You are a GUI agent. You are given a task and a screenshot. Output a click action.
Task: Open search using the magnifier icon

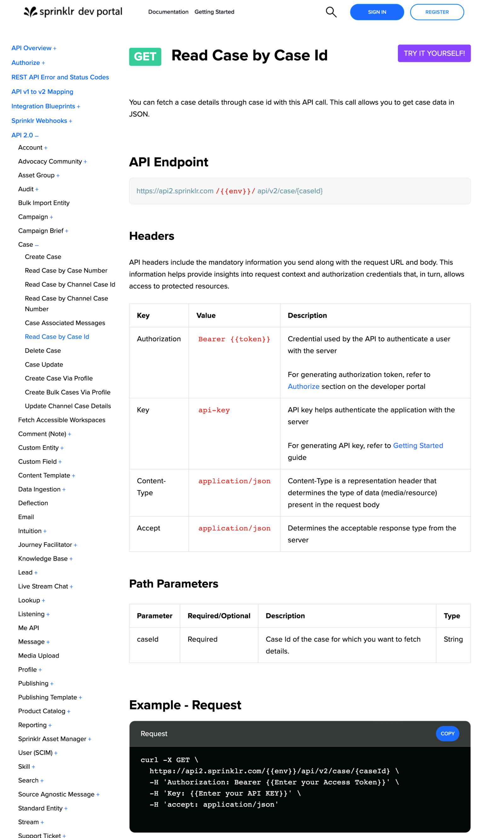[331, 12]
